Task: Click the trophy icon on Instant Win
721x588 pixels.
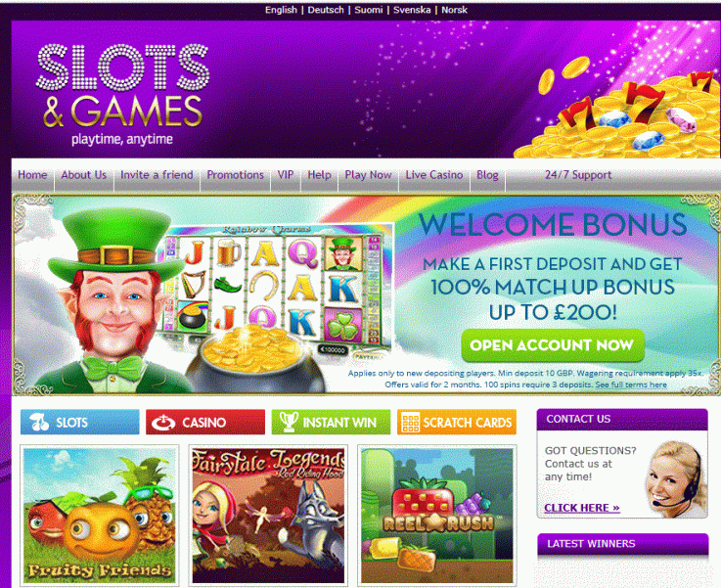Action: (x=289, y=422)
